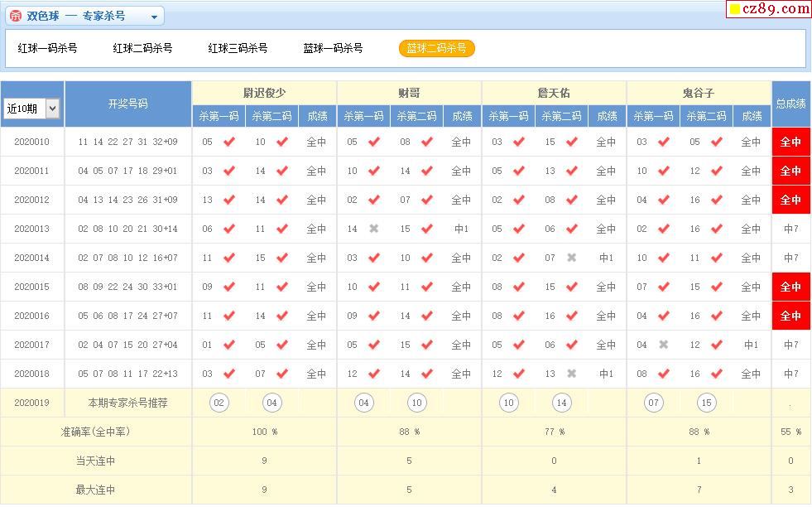Click circled number 02 under 尉迟俊少
812x507 pixels.
click(219, 403)
